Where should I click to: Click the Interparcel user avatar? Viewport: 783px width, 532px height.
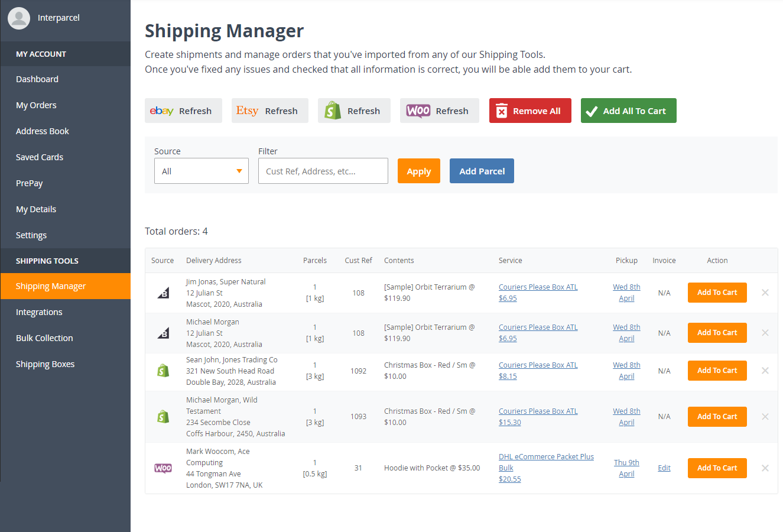pyautogui.click(x=19, y=18)
